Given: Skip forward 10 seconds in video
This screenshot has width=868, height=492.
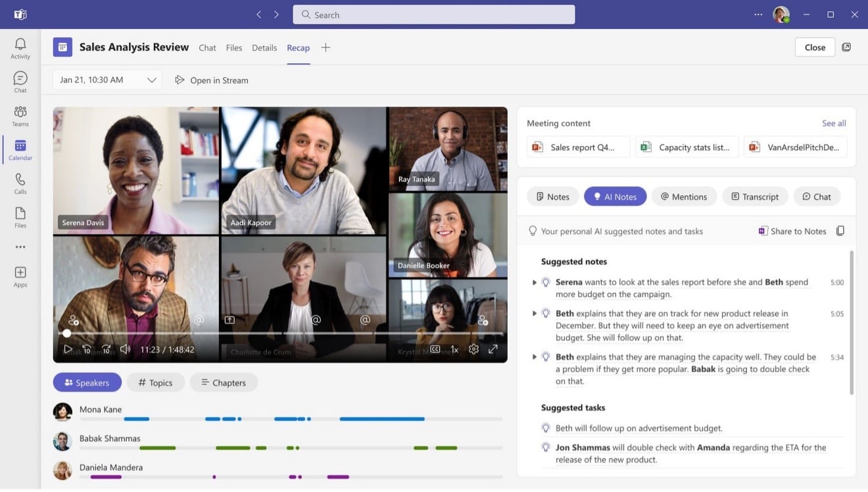Looking at the screenshot, I should coord(106,349).
